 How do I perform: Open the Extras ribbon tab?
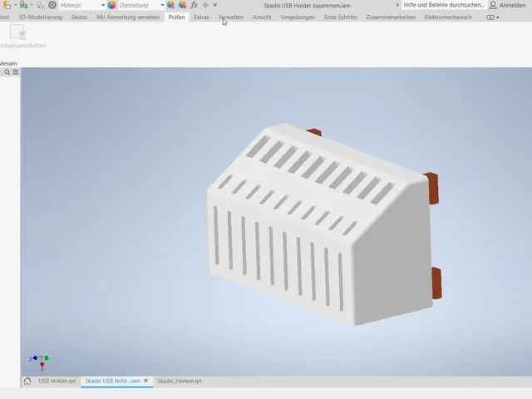[x=201, y=17]
